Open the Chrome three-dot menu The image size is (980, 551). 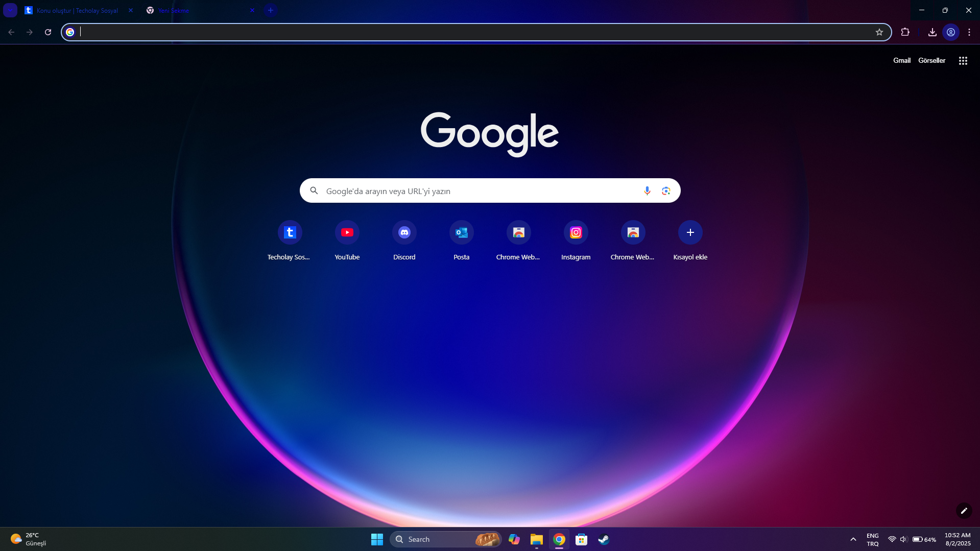[x=969, y=32]
